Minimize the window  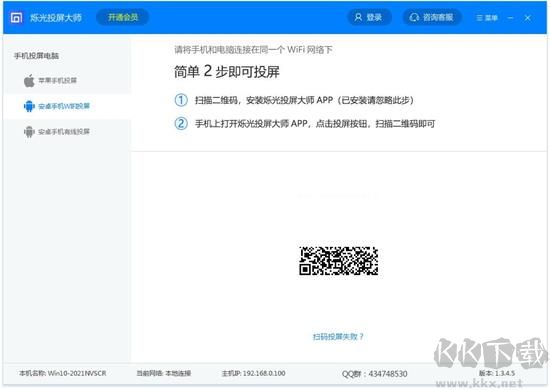(511, 18)
